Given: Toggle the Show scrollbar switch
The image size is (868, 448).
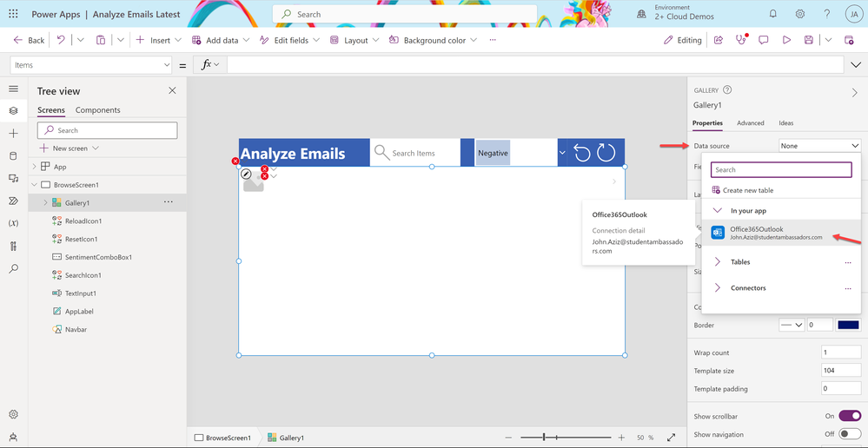Looking at the screenshot, I should point(850,416).
